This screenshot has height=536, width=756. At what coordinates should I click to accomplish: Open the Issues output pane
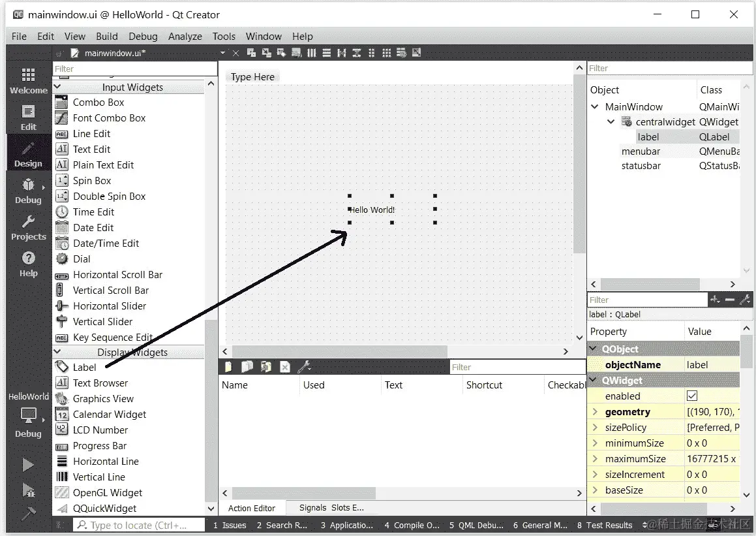coord(230,526)
